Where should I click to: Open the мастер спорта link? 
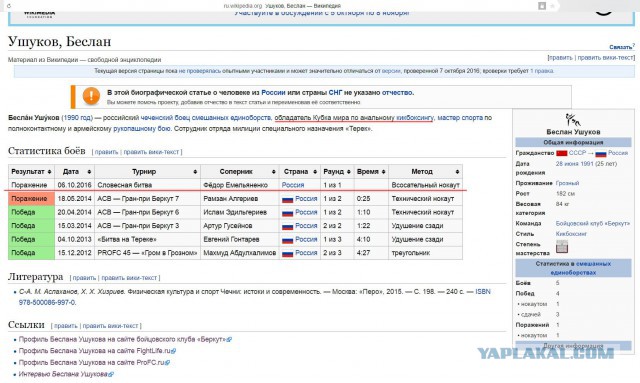point(460,118)
